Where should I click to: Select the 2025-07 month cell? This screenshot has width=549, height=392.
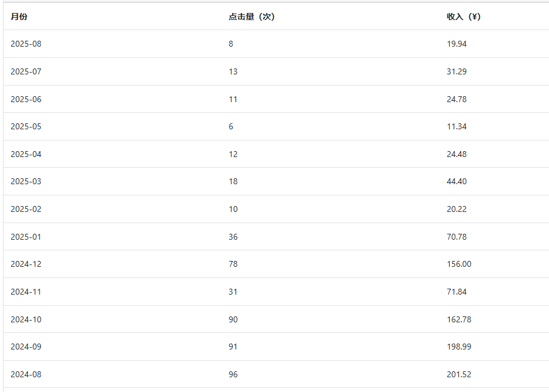tap(26, 71)
